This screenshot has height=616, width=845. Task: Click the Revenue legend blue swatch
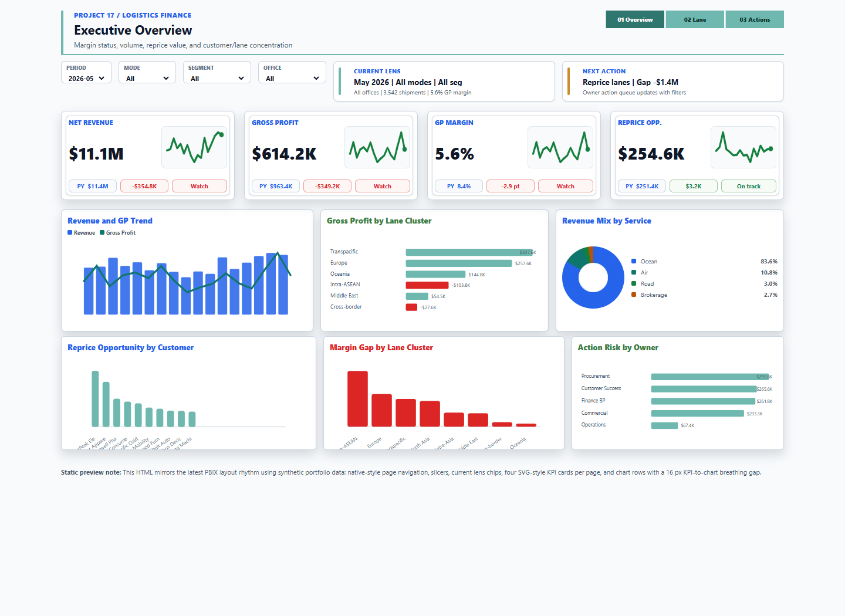pos(70,233)
